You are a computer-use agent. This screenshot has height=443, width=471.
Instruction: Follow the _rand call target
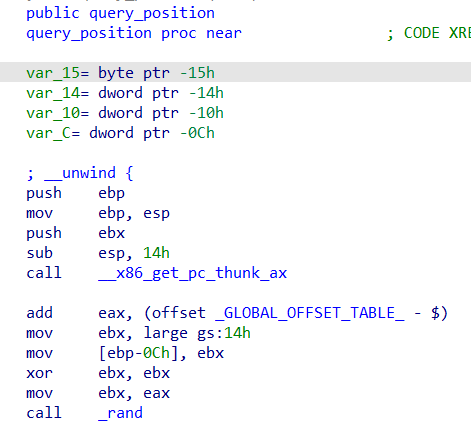pyautogui.click(x=120, y=413)
